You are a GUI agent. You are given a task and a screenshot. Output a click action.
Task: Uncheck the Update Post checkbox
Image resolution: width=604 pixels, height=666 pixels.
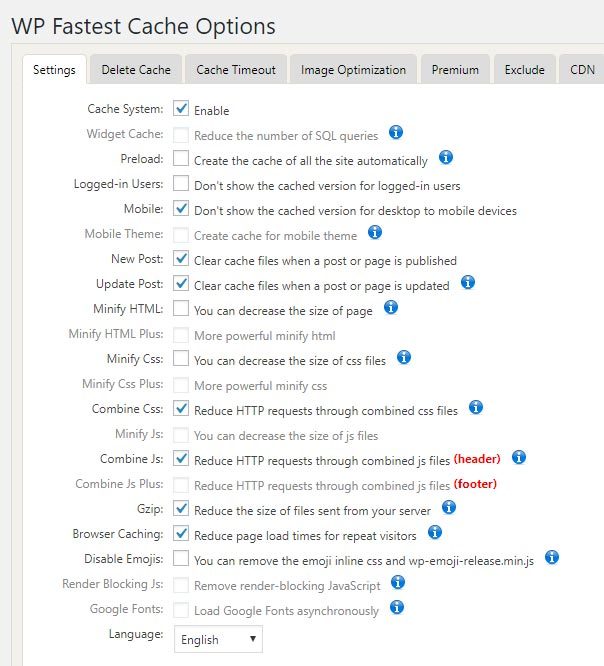tap(181, 283)
